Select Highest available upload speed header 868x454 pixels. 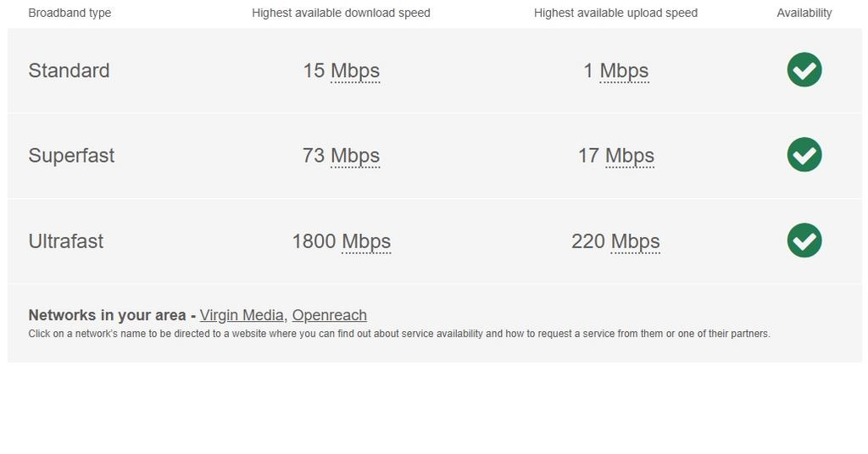[x=615, y=13]
